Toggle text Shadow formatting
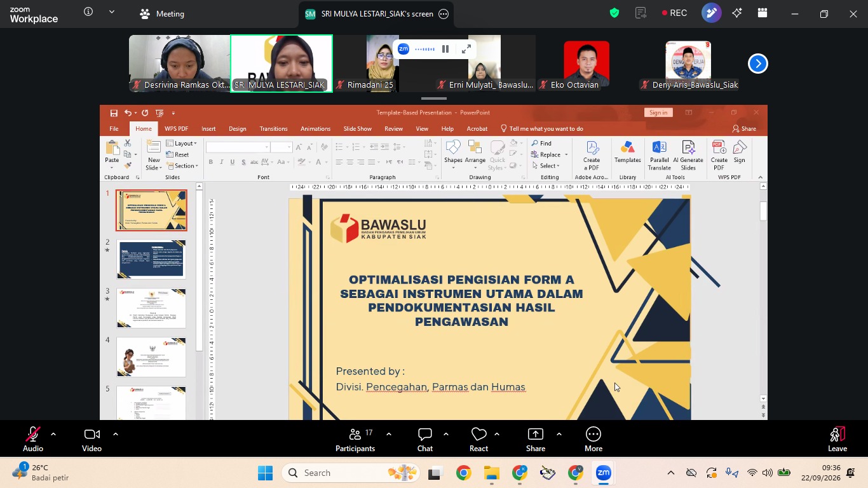Screen dimensions: 868x488 point(244,163)
